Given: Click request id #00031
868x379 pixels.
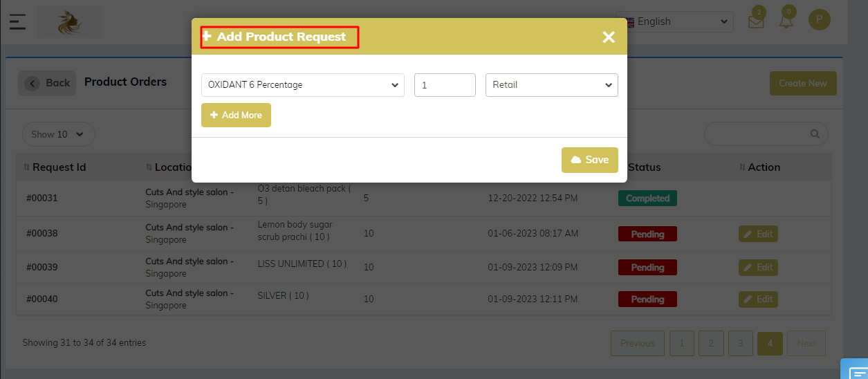Looking at the screenshot, I should (42, 198).
